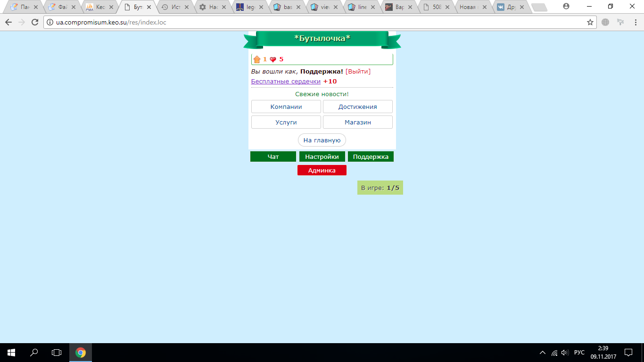Screen dimensions: 644x362
Task: Reload page with browser refresh icon
Action: (x=34, y=22)
